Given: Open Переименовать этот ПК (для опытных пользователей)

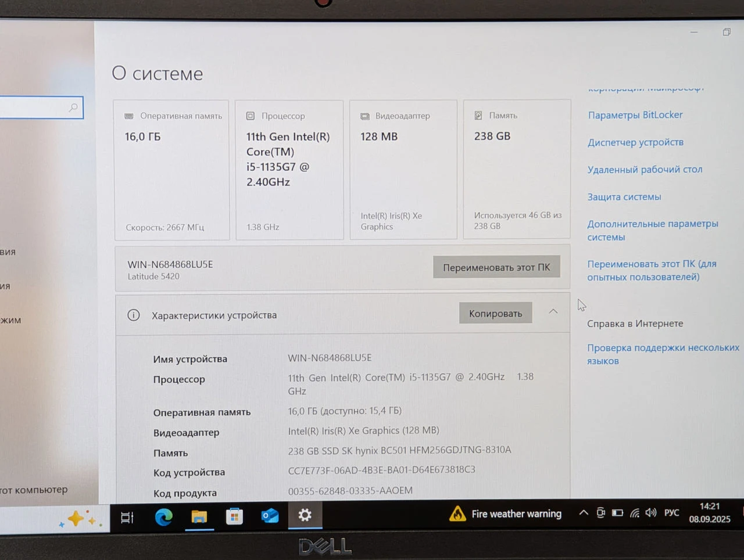Looking at the screenshot, I should 652,270.
